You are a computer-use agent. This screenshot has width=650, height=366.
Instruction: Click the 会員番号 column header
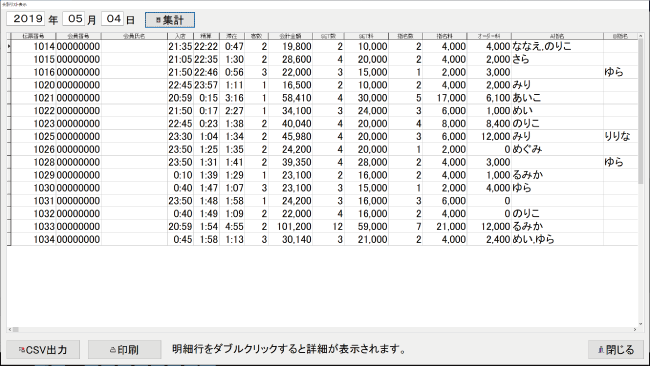78,36
